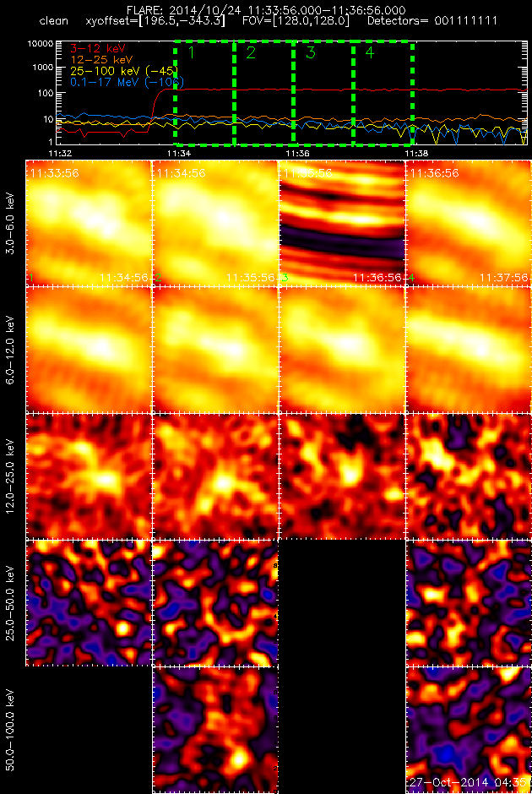532x794 pixels.
Task: Select the 6.0-12.0 keV interval 1 image
Action: point(88,350)
